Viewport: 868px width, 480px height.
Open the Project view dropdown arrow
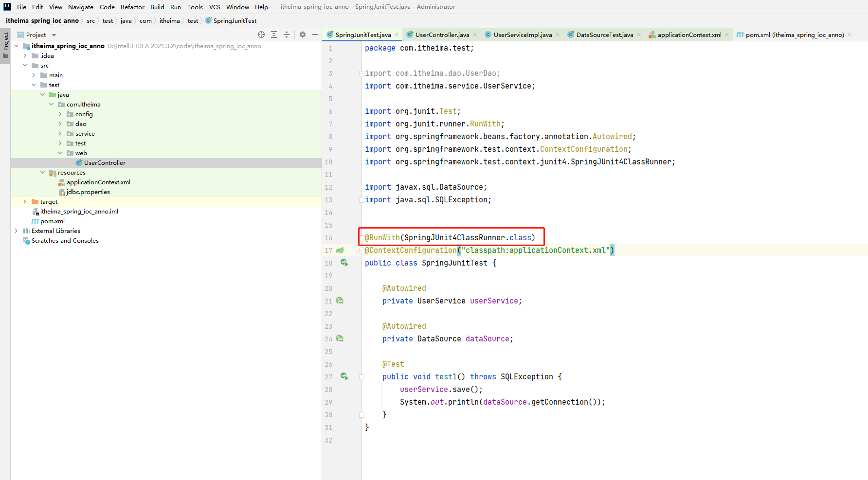tap(54, 35)
